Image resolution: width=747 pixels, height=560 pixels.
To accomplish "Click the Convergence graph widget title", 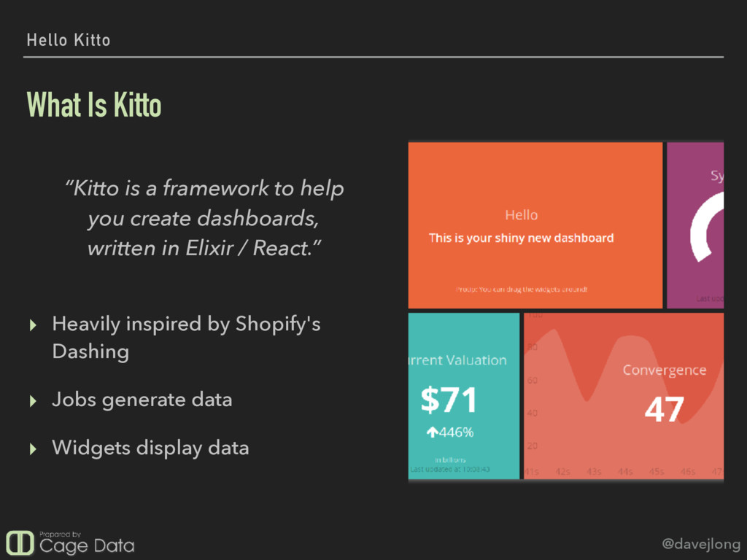I will click(x=664, y=370).
